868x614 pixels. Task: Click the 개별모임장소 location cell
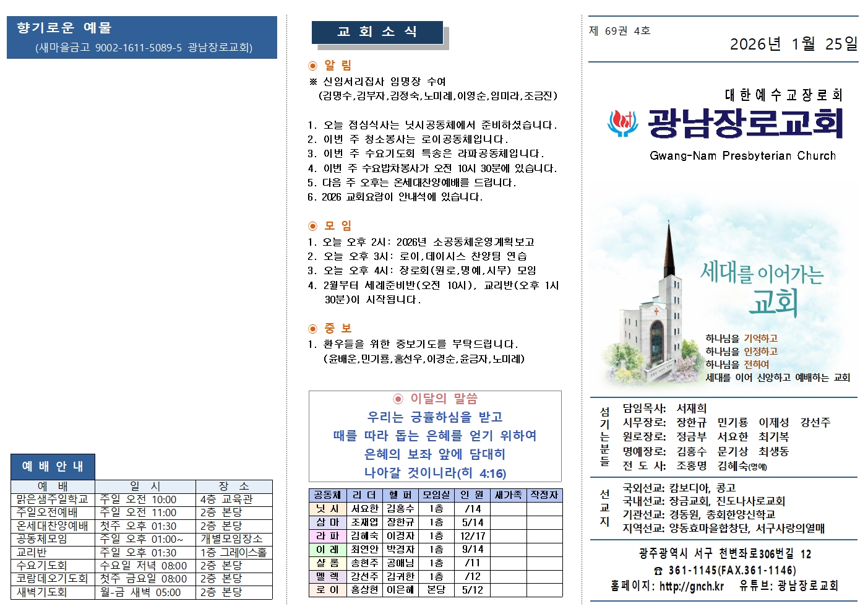pyautogui.click(x=234, y=539)
